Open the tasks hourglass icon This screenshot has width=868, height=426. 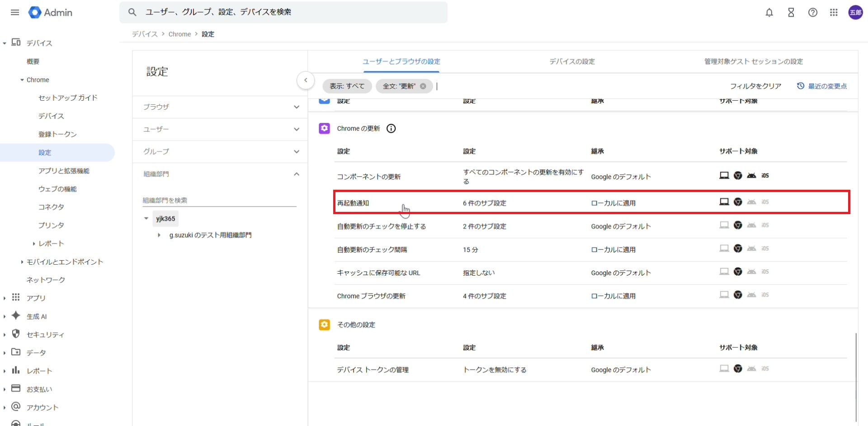point(791,13)
